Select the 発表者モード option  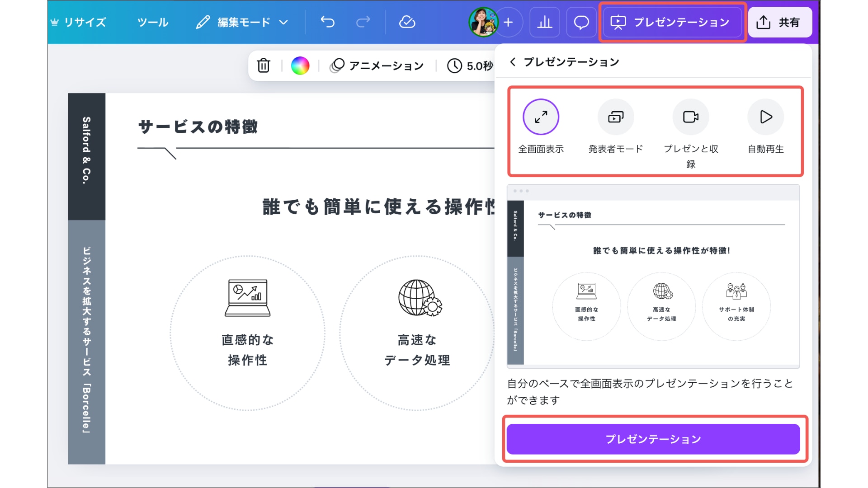tap(616, 117)
